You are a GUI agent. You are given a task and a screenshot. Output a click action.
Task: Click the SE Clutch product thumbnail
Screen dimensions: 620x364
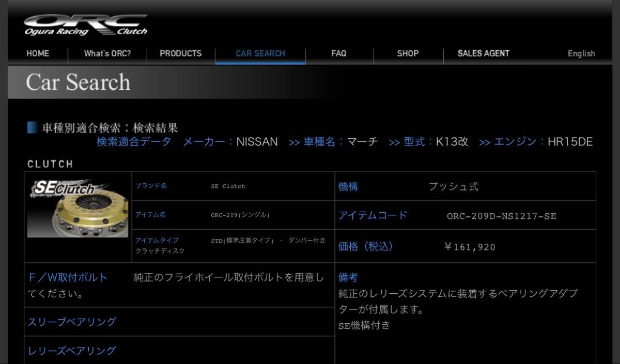(x=78, y=208)
